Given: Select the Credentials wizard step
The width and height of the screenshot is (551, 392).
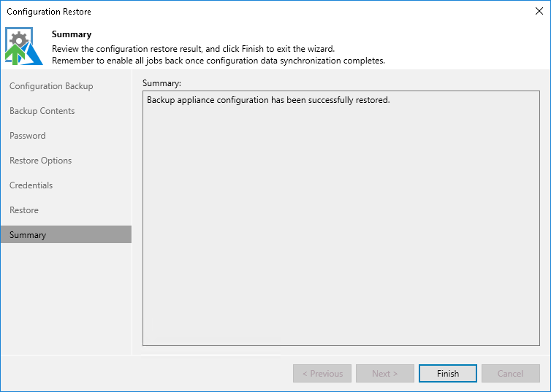Looking at the screenshot, I should click(31, 185).
